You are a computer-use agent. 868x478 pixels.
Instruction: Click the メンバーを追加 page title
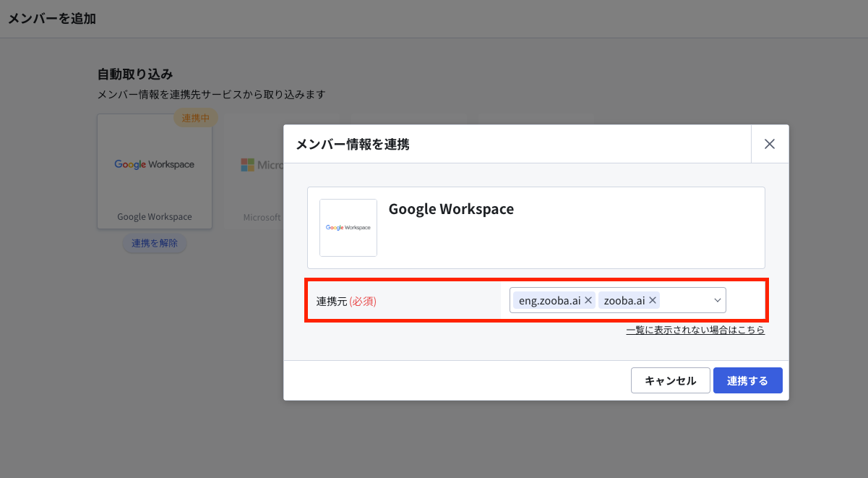pos(52,18)
